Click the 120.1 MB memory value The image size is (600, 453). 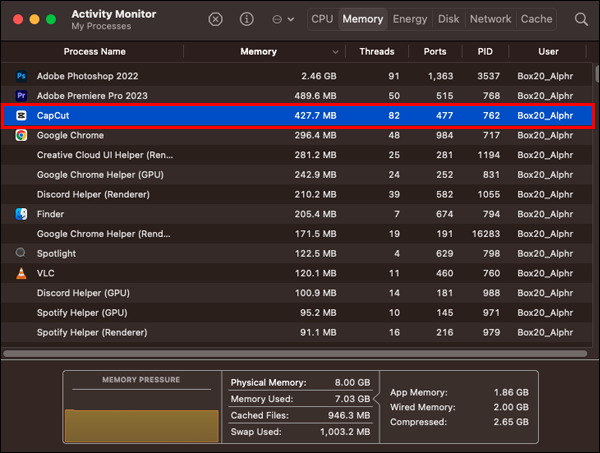point(315,273)
